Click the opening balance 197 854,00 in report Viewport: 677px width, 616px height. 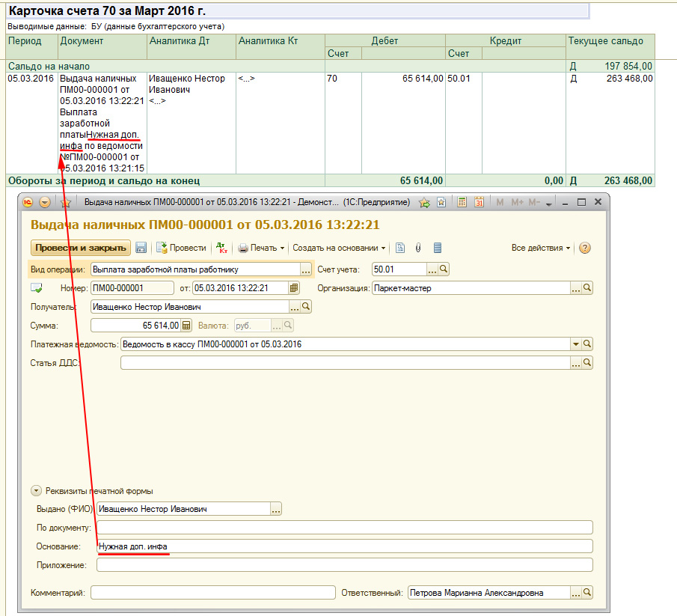(628, 66)
